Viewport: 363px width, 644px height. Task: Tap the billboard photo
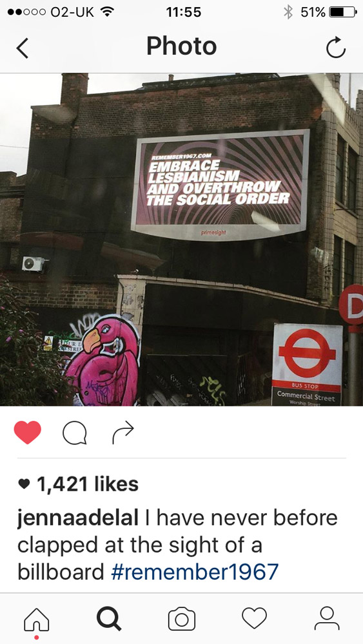tap(181, 240)
